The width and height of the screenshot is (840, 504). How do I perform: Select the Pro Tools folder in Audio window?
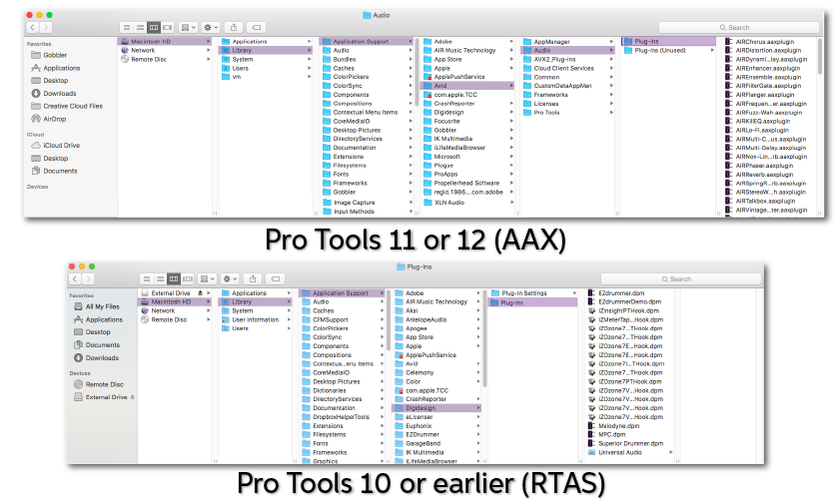tap(568, 113)
